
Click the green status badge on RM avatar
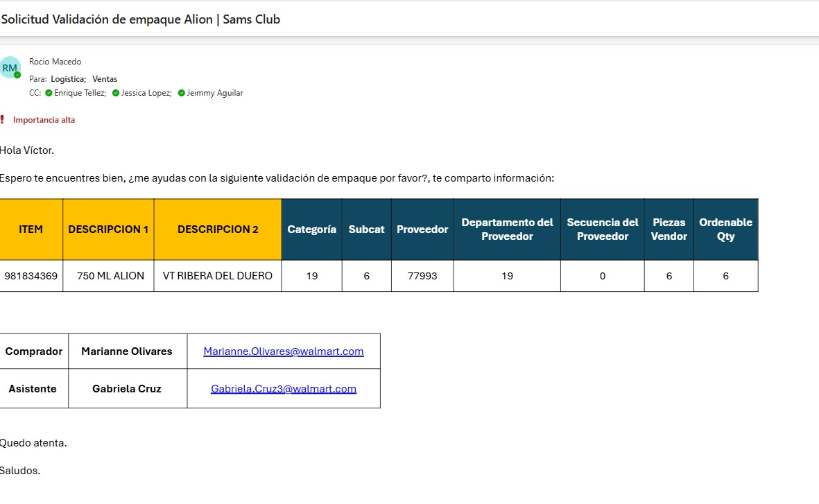[x=18, y=75]
